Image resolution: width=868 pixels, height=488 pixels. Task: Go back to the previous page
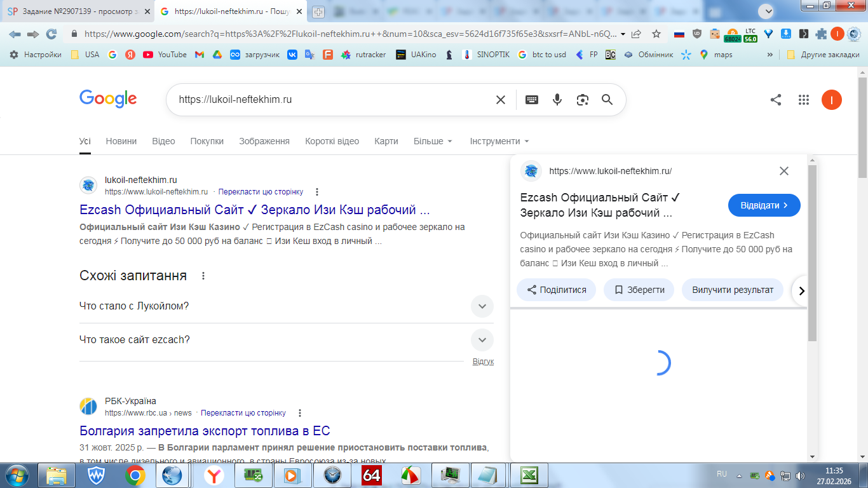coord(15,34)
